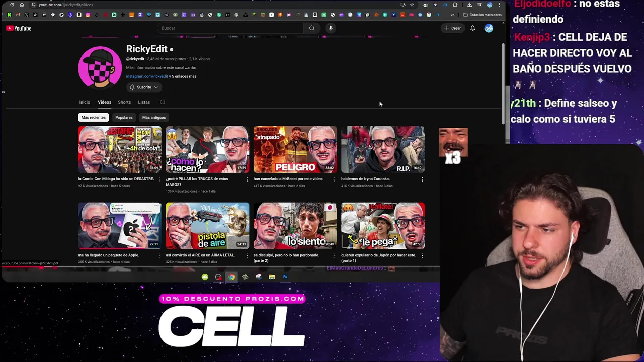Open YouTube notifications bell
This screenshot has height=362, width=644.
pos(472,28)
